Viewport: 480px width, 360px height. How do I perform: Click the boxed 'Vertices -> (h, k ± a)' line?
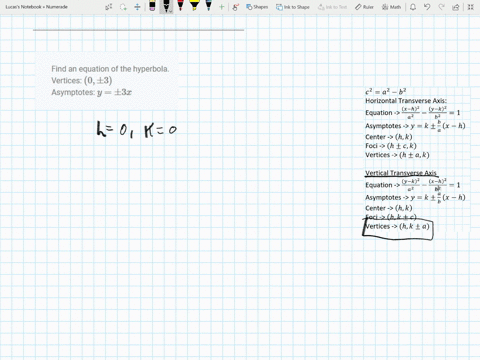coord(397,226)
